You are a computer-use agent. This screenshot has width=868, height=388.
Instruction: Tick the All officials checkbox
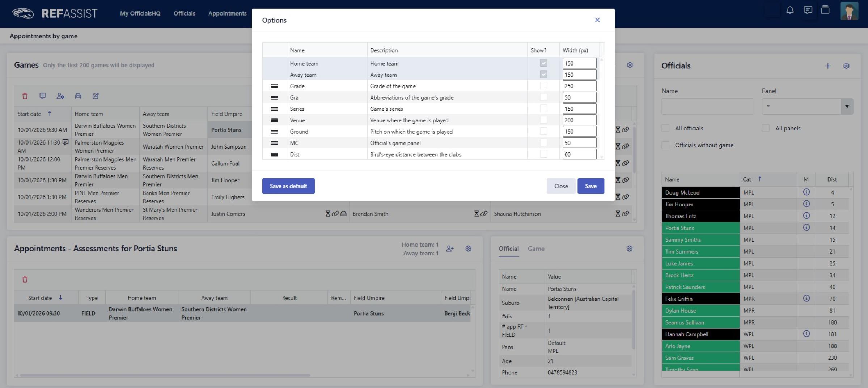click(665, 128)
